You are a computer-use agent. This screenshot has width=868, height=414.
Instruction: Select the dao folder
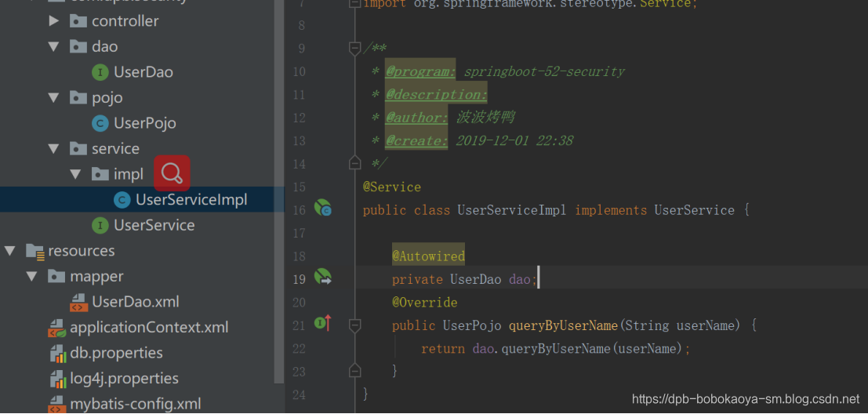point(104,46)
